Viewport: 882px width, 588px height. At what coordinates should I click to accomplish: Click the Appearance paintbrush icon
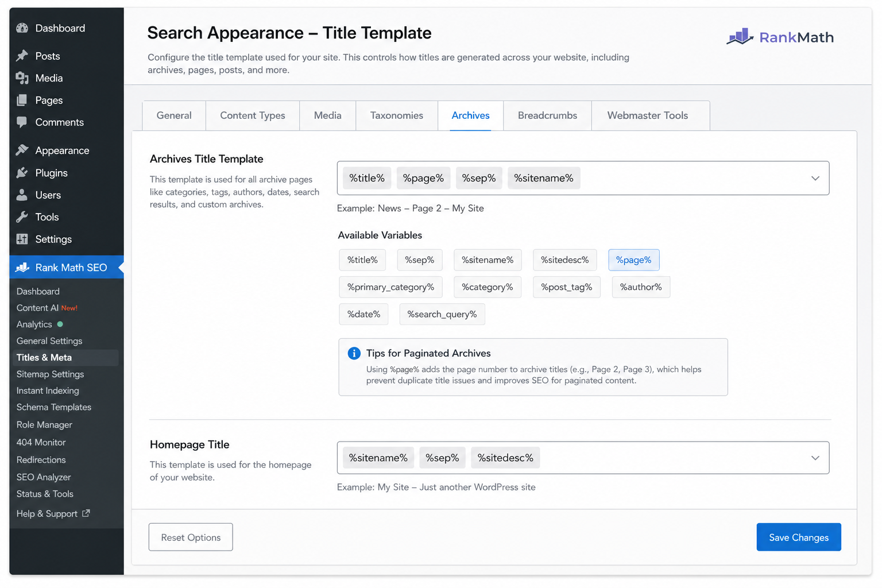point(22,150)
